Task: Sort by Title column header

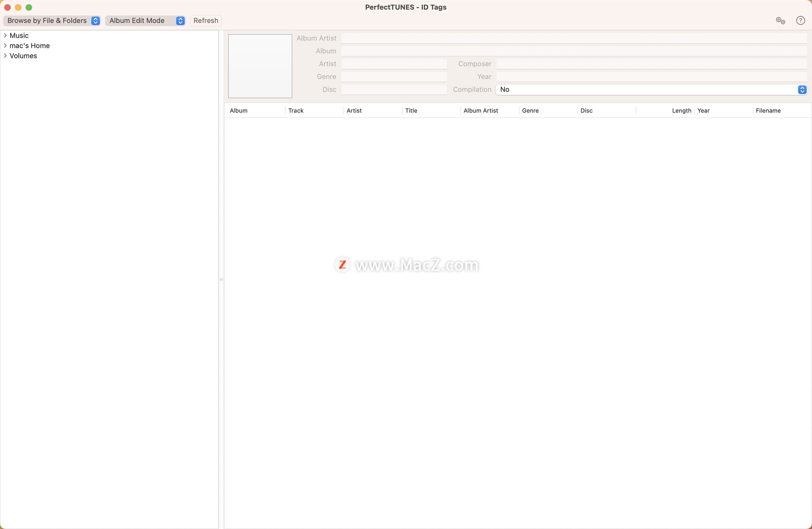Action: point(431,111)
